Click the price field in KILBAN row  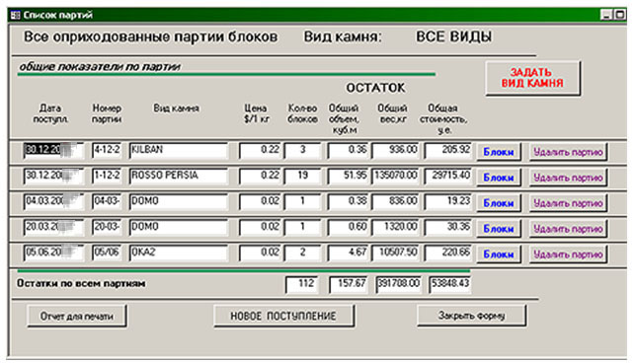[260, 150]
